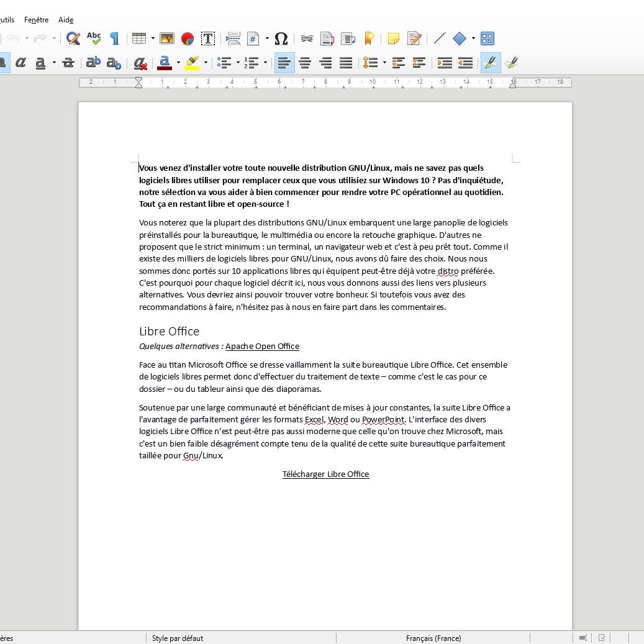Click the Français (France) language field
Viewport: 644px width, 644px height.
433,638
